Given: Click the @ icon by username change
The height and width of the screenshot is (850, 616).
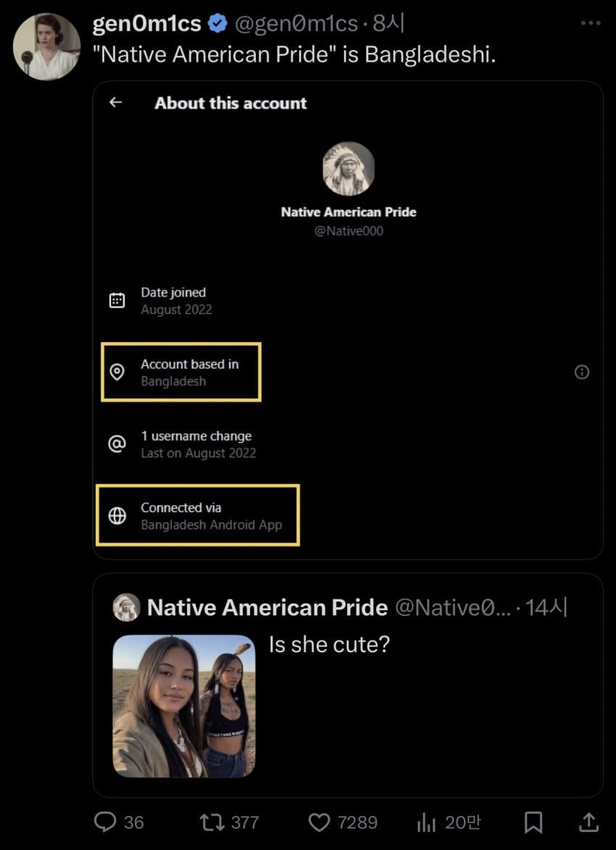Looking at the screenshot, I should (x=117, y=444).
